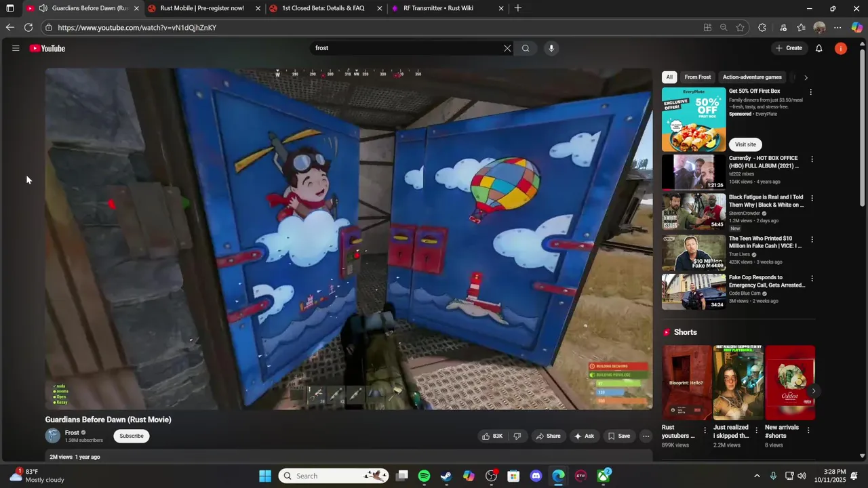Open YouTube notifications bell
Viewport: 868px width, 488px height.
coord(818,48)
